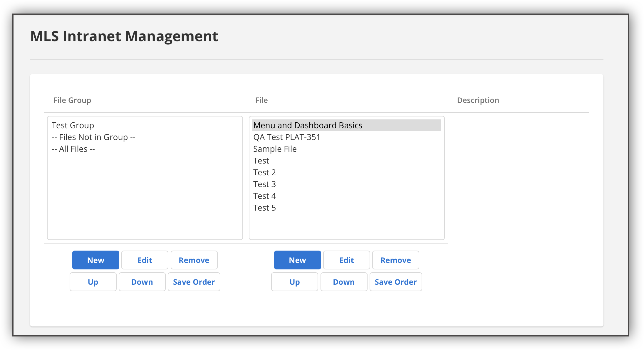Select Test Group in File Group list
This screenshot has width=644, height=350.
pyautogui.click(x=145, y=125)
